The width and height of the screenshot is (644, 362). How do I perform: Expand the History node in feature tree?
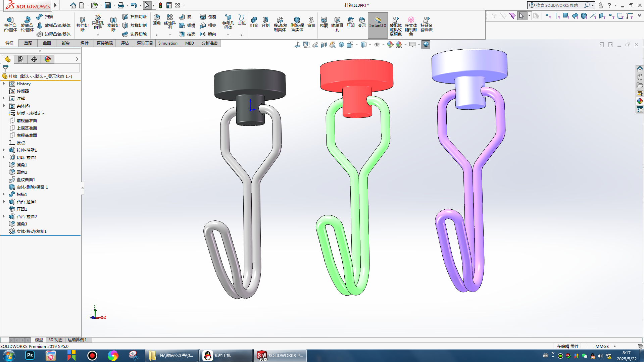4,84
